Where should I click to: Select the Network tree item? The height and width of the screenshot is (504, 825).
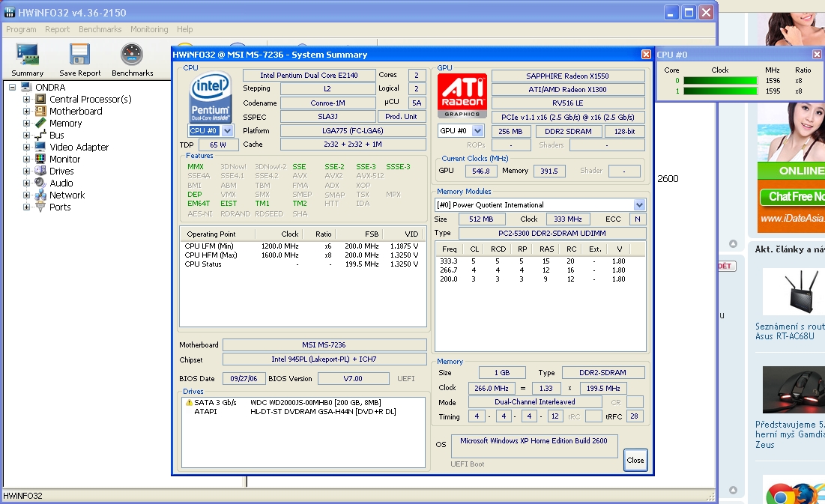pos(67,195)
